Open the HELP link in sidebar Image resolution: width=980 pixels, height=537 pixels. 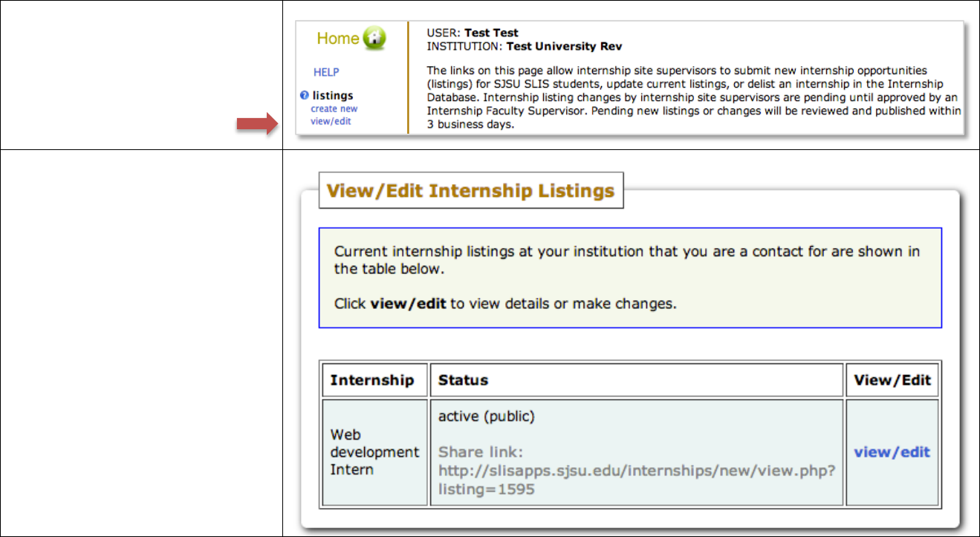[x=326, y=72]
